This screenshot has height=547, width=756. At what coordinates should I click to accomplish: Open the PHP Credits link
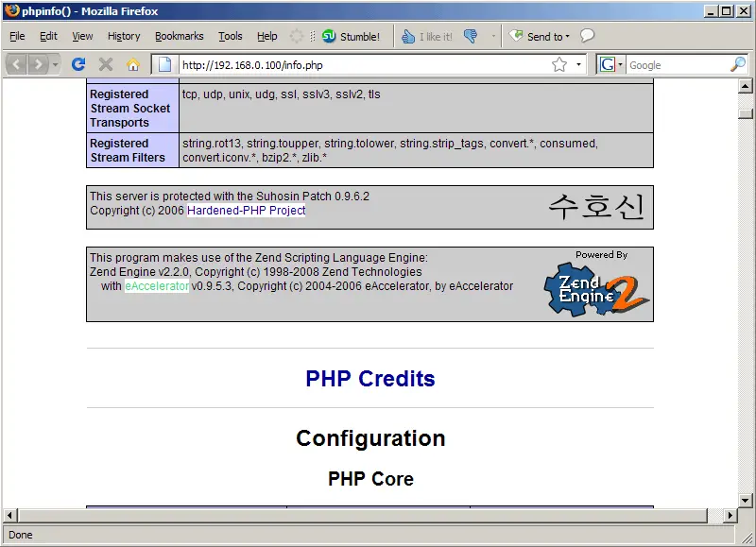point(370,379)
